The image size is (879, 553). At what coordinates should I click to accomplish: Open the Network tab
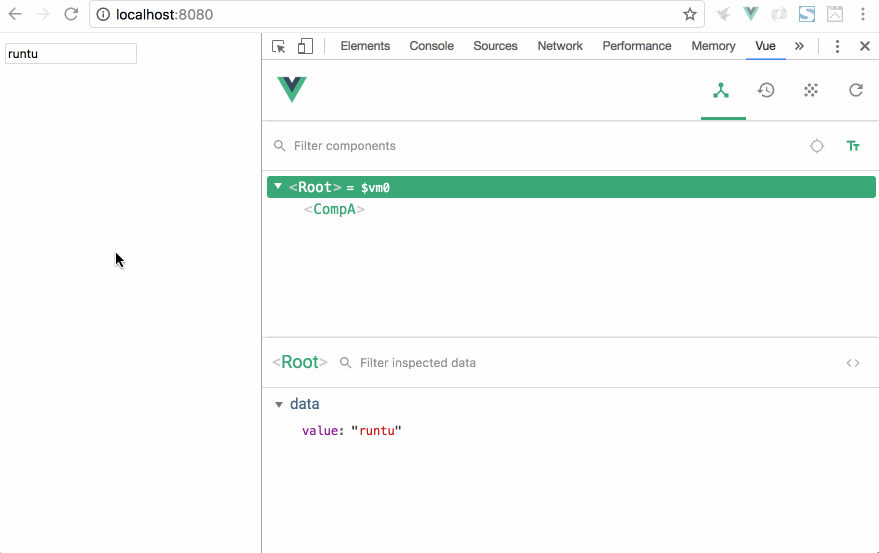click(560, 46)
